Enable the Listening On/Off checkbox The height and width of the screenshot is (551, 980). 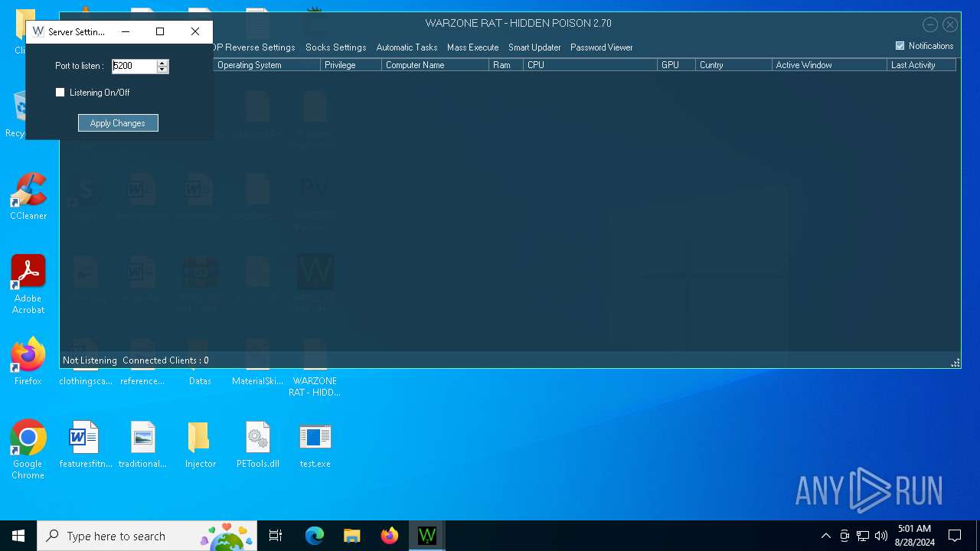point(60,93)
